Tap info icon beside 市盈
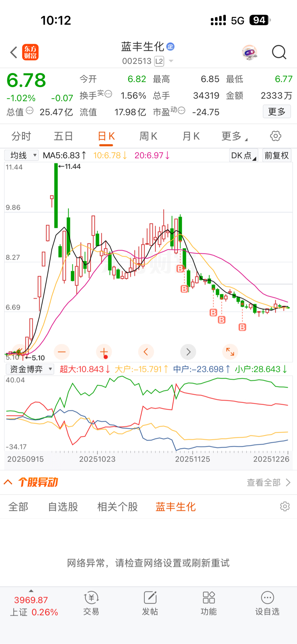Image resolution: width=297 pixels, height=644 pixels. pos(181,111)
